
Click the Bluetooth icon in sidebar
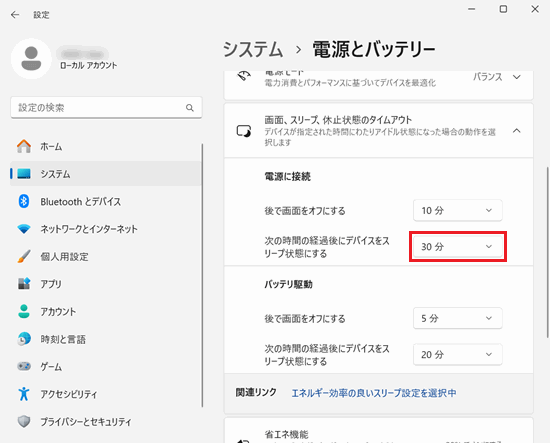pyautogui.click(x=24, y=201)
